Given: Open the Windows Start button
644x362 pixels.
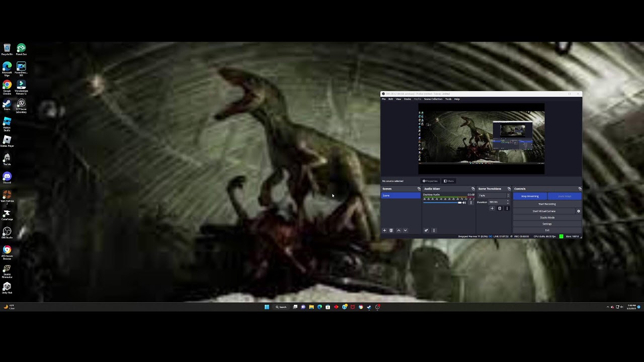Looking at the screenshot, I should tap(267, 307).
